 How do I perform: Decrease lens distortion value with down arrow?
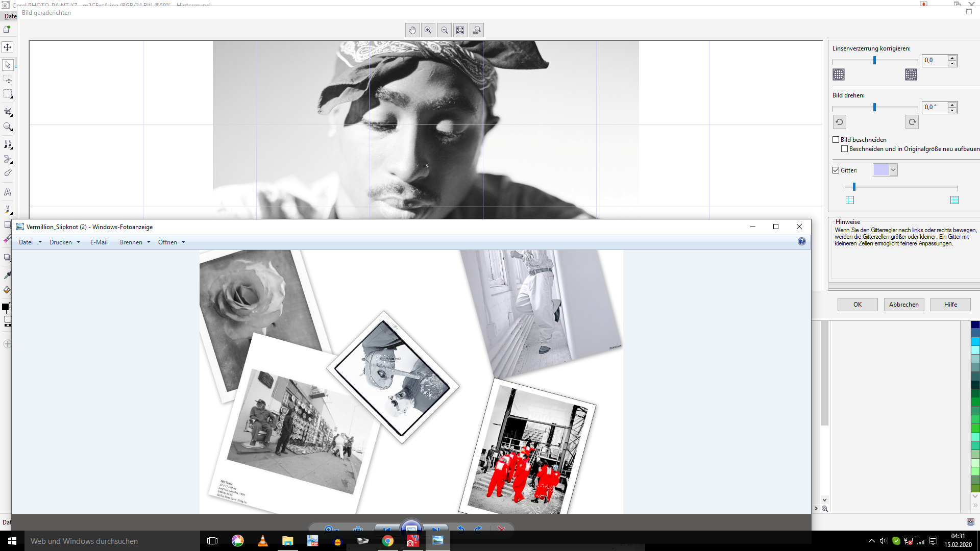952,64
